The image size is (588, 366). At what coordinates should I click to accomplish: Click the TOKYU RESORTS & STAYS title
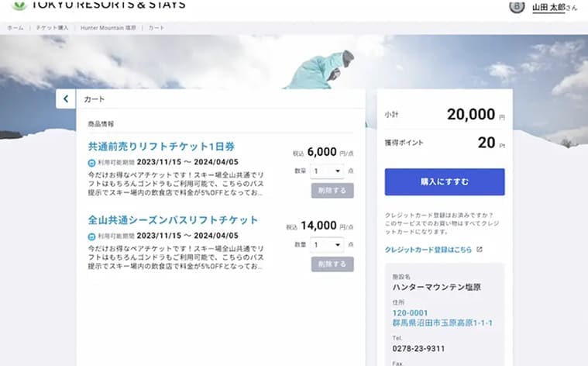pyautogui.click(x=108, y=5)
